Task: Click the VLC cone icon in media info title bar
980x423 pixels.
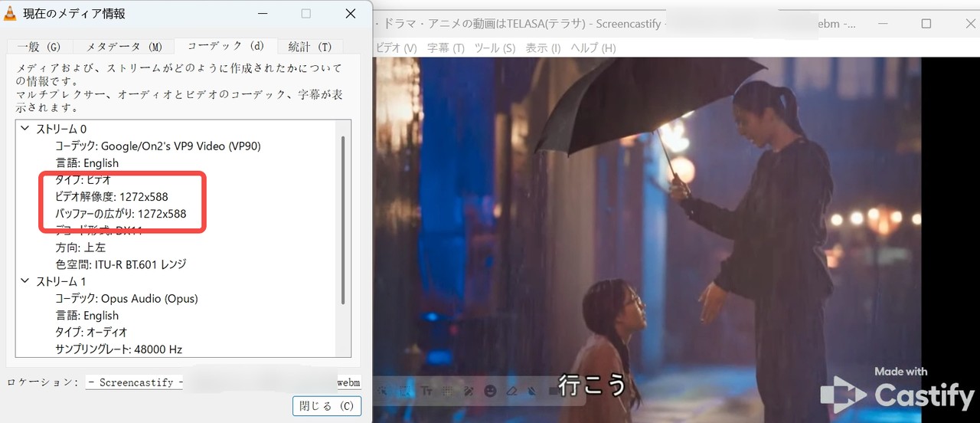Action: click(x=11, y=13)
